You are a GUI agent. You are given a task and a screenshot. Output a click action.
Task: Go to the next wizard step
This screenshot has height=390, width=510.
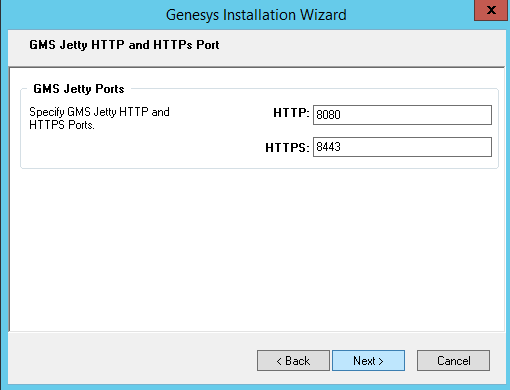tap(368, 360)
